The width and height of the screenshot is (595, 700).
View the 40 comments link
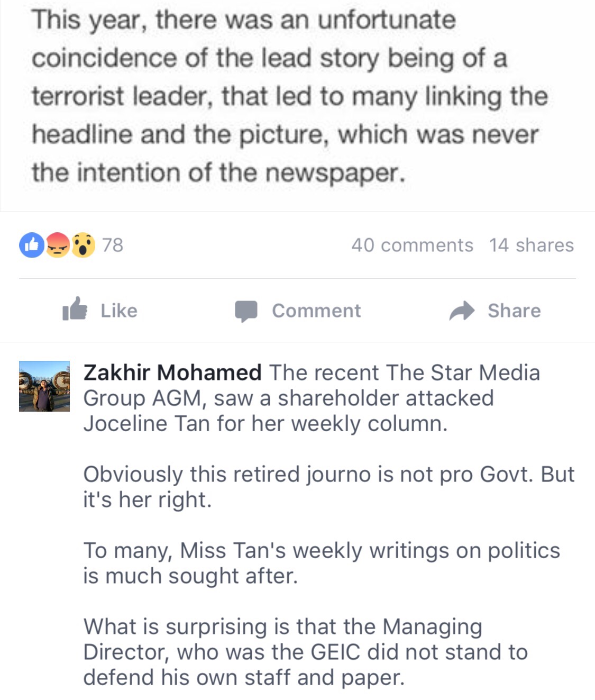(413, 245)
